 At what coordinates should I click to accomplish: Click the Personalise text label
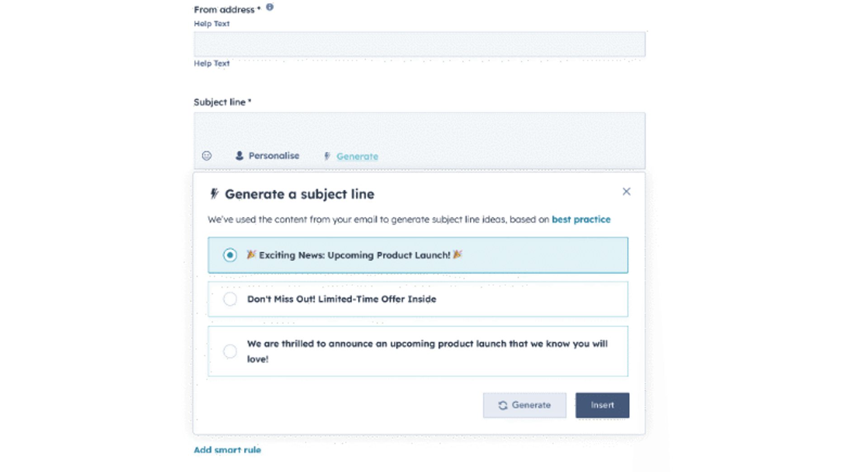[x=274, y=156]
